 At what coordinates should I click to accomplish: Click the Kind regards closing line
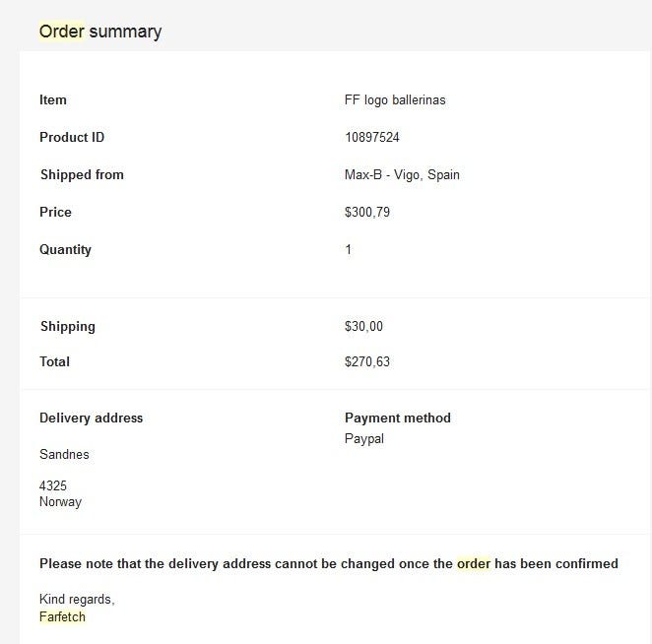click(x=78, y=600)
